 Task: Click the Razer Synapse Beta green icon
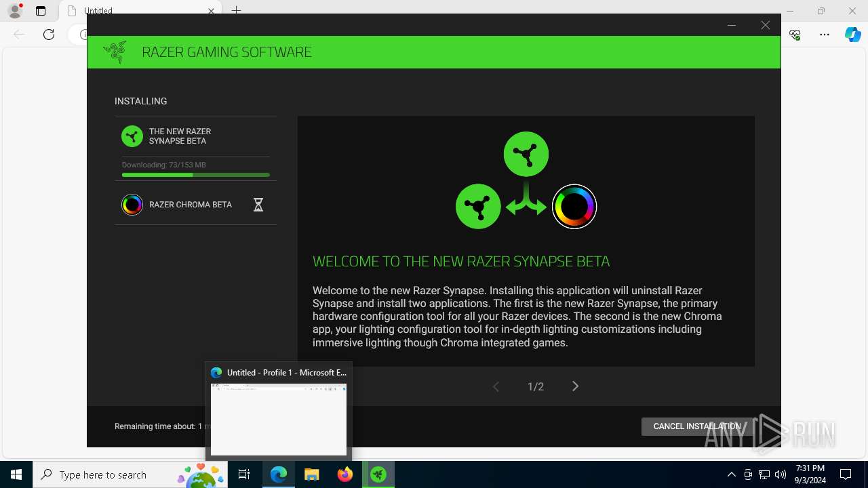point(132,136)
